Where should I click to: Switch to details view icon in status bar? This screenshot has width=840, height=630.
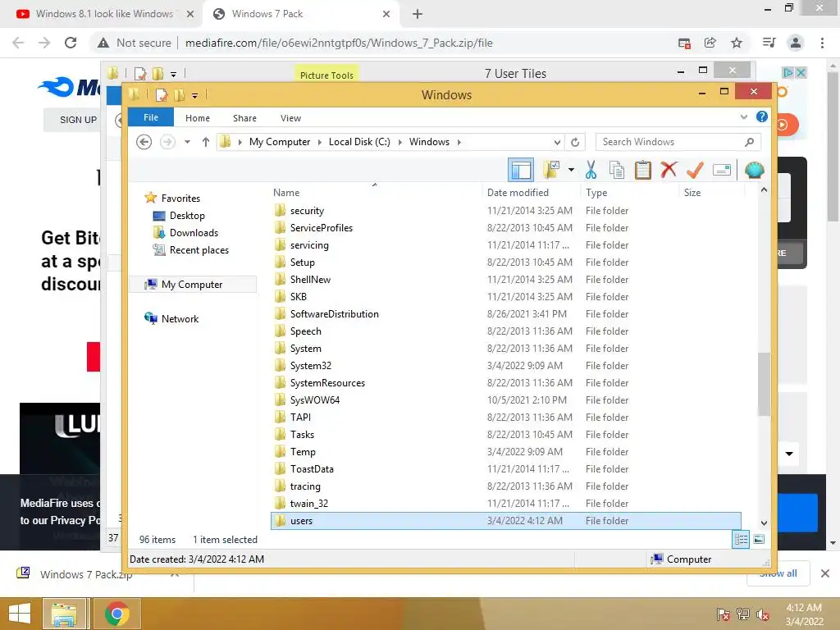741,539
